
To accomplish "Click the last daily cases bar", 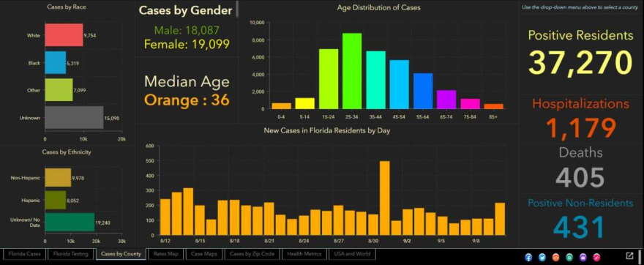I will [x=500, y=219].
